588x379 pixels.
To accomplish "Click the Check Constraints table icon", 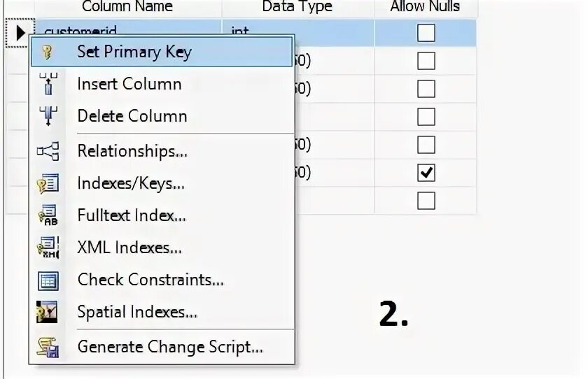I will [48, 281].
